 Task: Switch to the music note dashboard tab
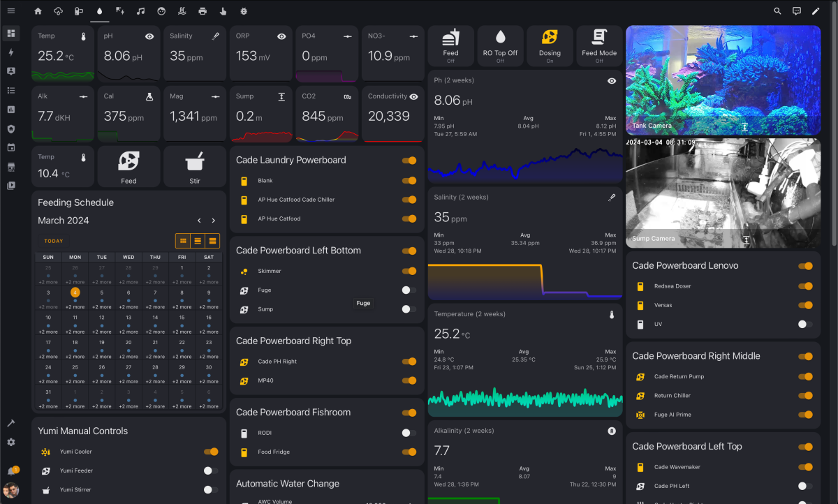141,11
